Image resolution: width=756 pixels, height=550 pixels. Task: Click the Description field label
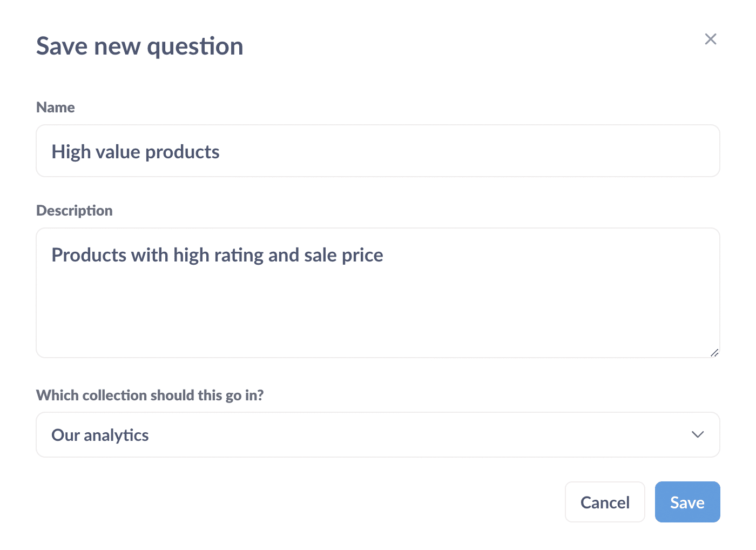tap(74, 210)
